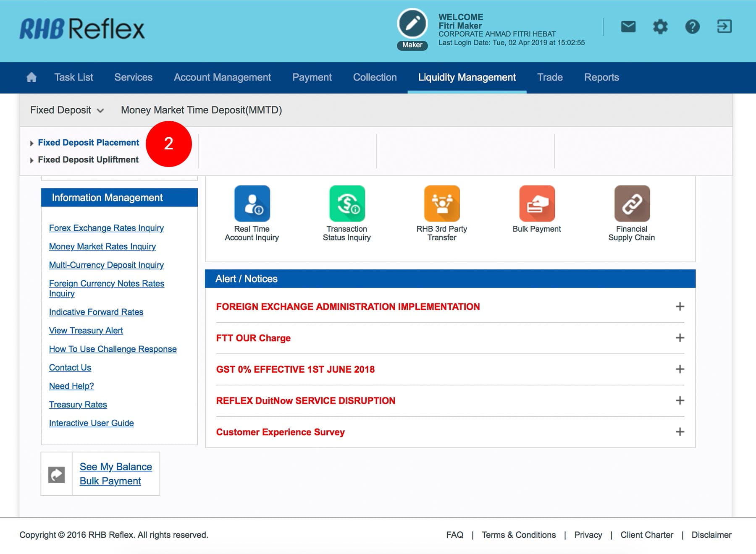Click the help question mark icon
Screen dimensions: 756x554
coord(692,27)
